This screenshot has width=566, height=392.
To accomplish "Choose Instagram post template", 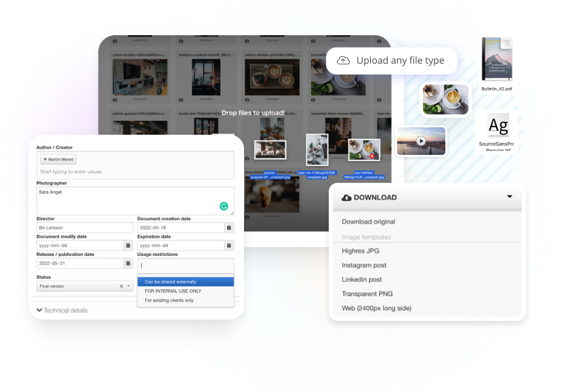I will pyautogui.click(x=364, y=265).
